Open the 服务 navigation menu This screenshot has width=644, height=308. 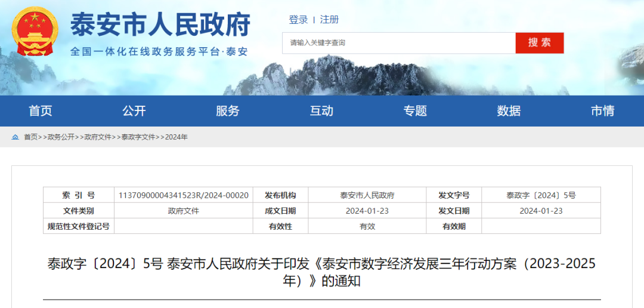click(x=228, y=110)
